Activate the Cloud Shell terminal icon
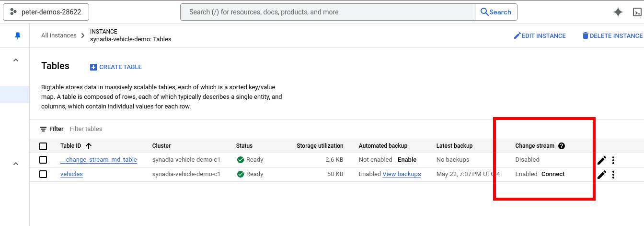The width and height of the screenshot is (644, 226). click(638, 12)
